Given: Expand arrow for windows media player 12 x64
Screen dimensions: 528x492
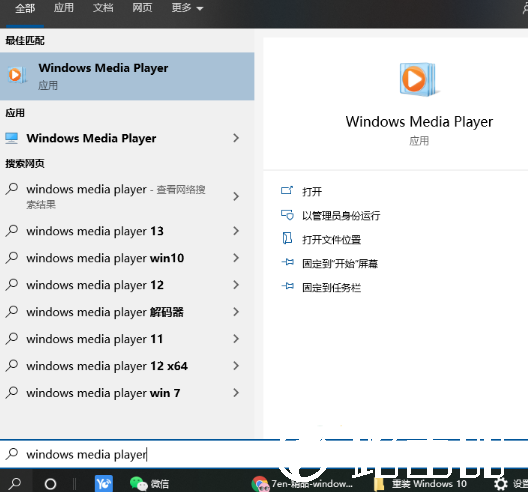Looking at the screenshot, I should [x=236, y=366].
